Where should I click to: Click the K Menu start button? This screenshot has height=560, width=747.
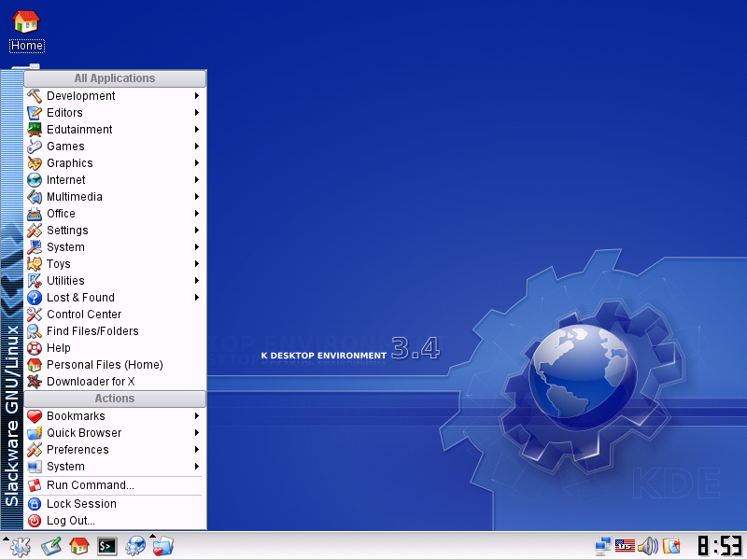20,546
